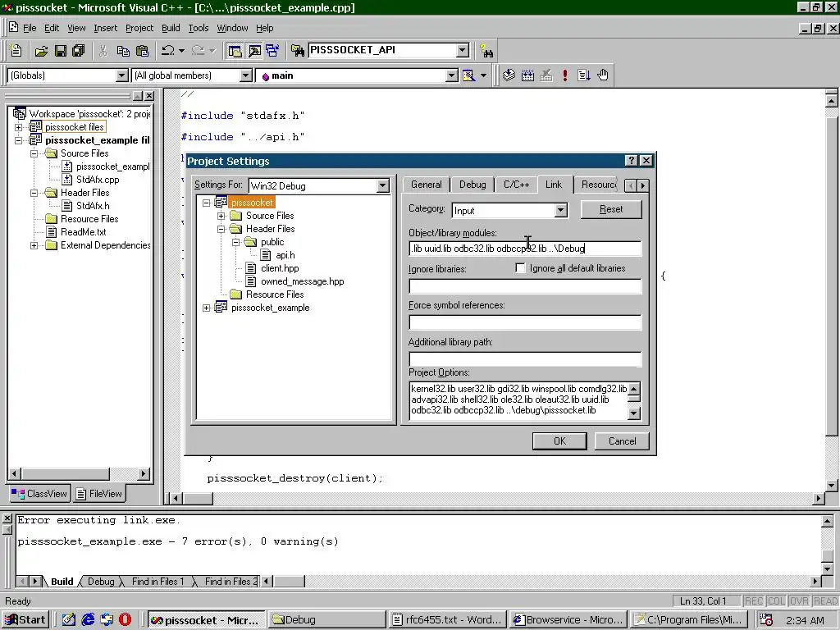Open the Category Input dropdown
This screenshot has width=840, height=630.
click(560, 210)
